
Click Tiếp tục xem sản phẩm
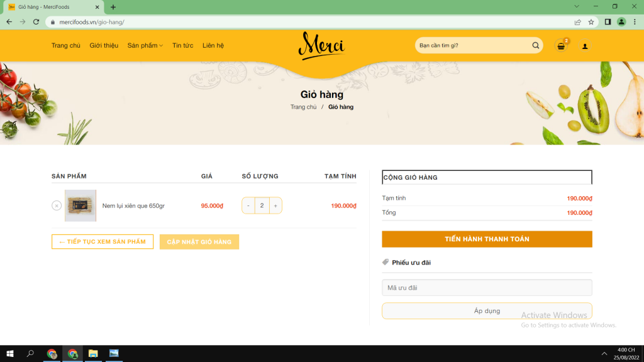103,242
